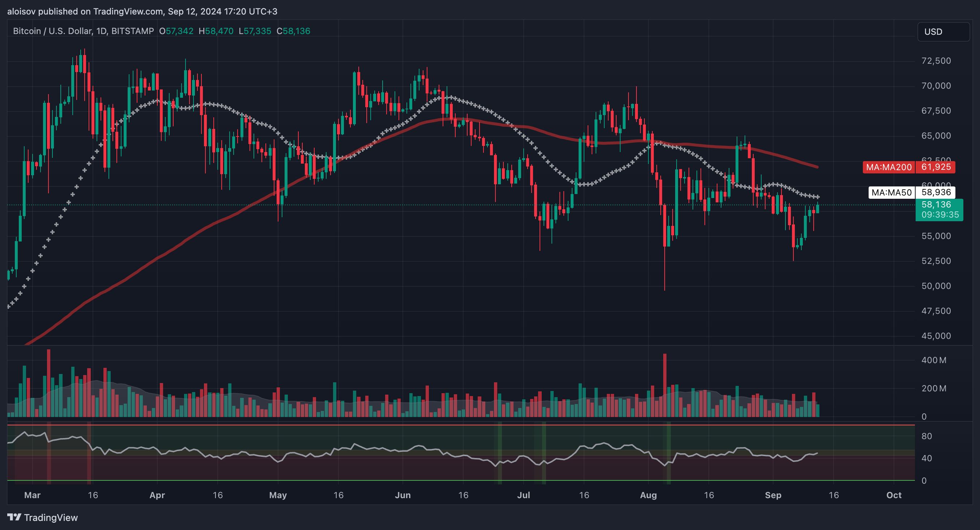Click the 80 level on the RSI scale
This screenshot has width=980, height=530.
927,436
